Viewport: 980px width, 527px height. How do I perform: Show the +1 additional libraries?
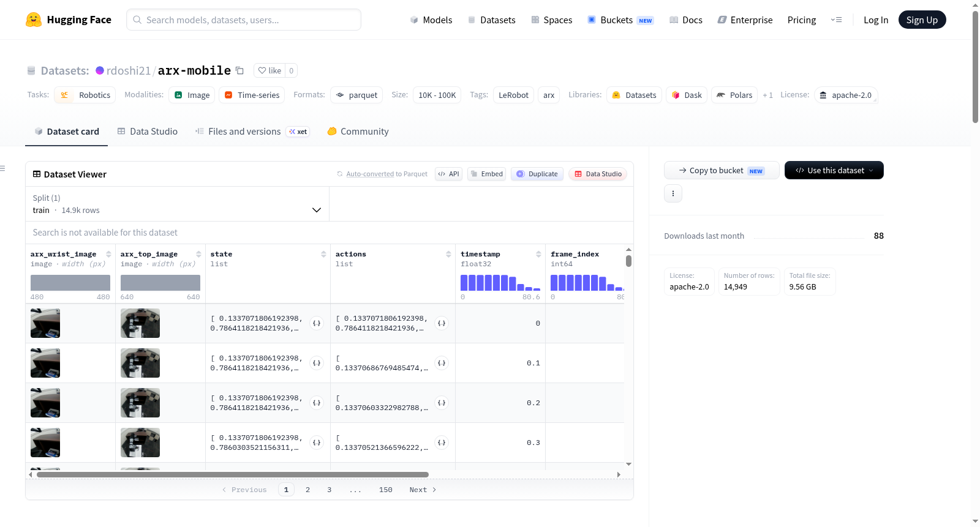coord(768,95)
